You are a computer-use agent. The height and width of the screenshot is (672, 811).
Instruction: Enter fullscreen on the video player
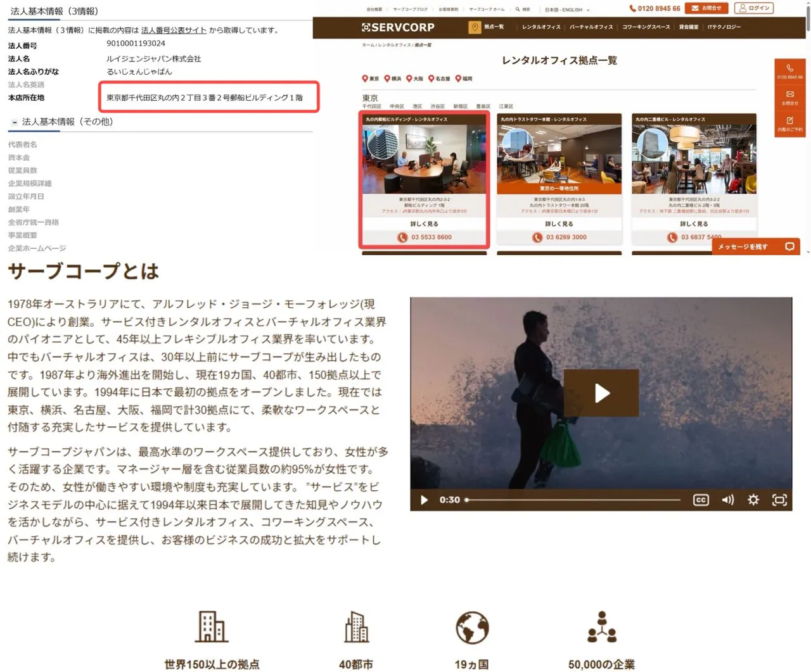(779, 500)
